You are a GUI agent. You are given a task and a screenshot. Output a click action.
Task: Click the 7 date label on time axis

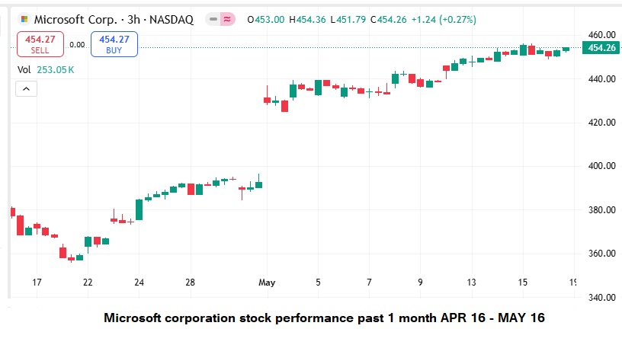[x=369, y=283]
